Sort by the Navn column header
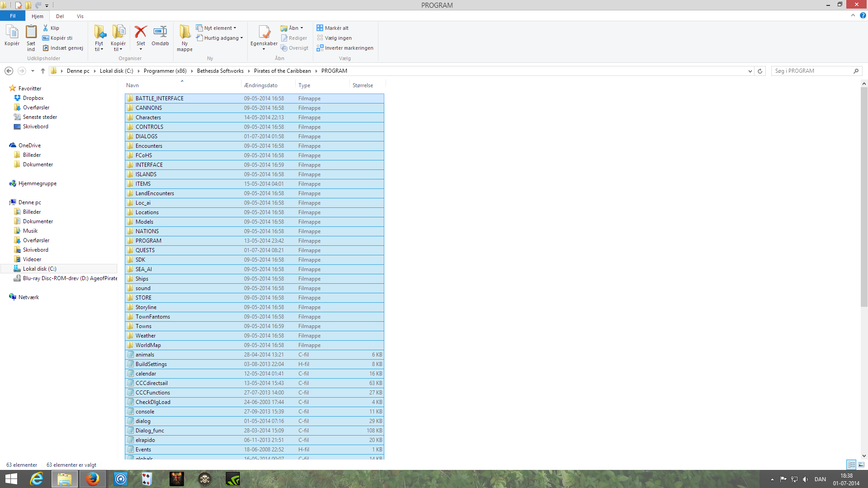868x488 pixels. pyautogui.click(x=182, y=85)
